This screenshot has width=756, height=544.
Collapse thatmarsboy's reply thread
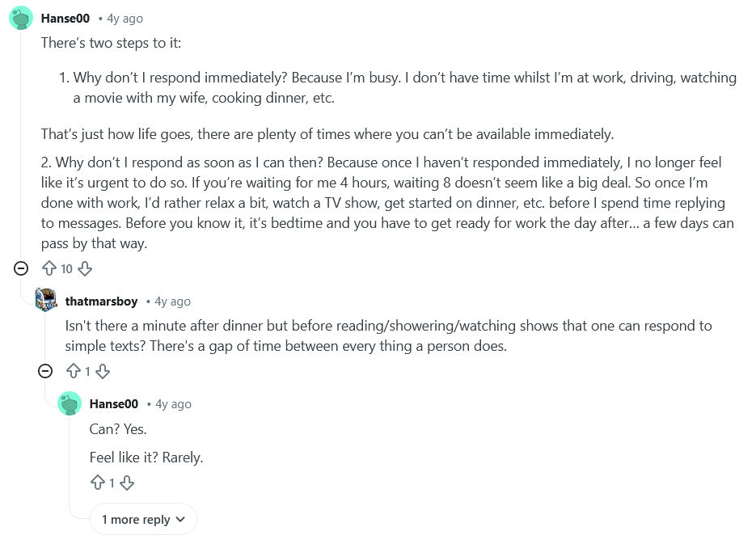tap(46, 371)
